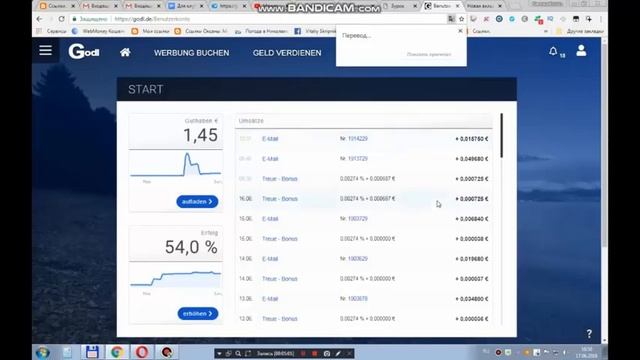640x360 pixels.
Task: Take a screenshot with the camera icon
Action: click(327, 353)
